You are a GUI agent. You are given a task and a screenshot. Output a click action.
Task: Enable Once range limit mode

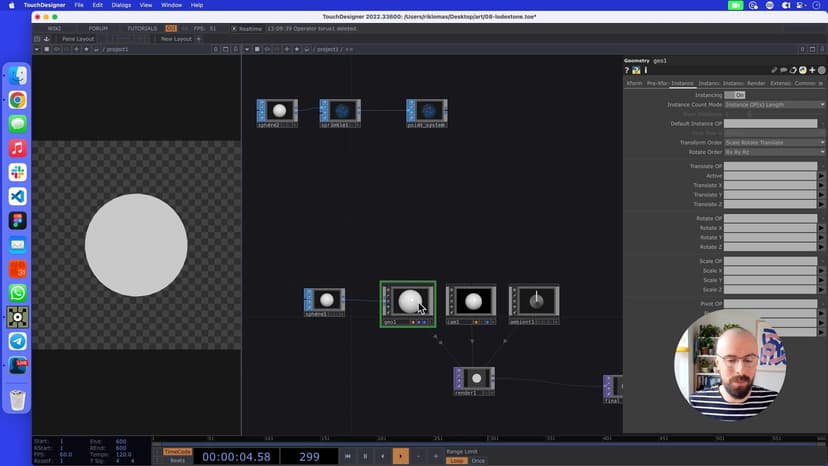pyautogui.click(x=479, y=460)
